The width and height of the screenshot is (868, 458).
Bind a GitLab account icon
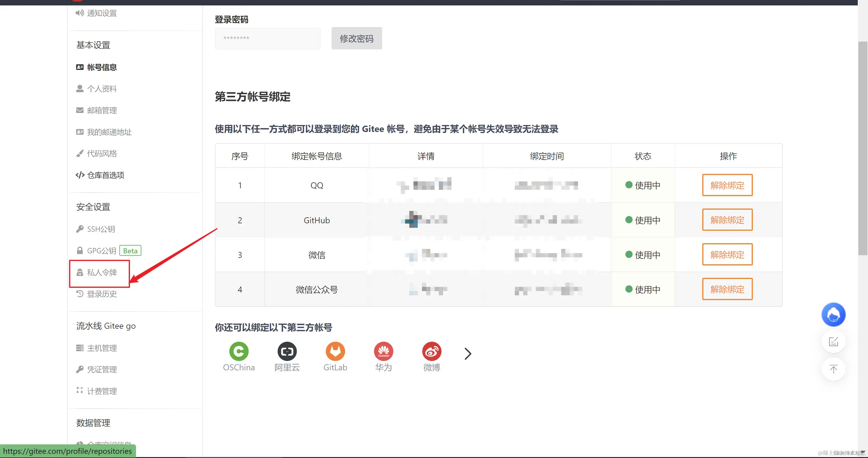(x=335, y=351)
